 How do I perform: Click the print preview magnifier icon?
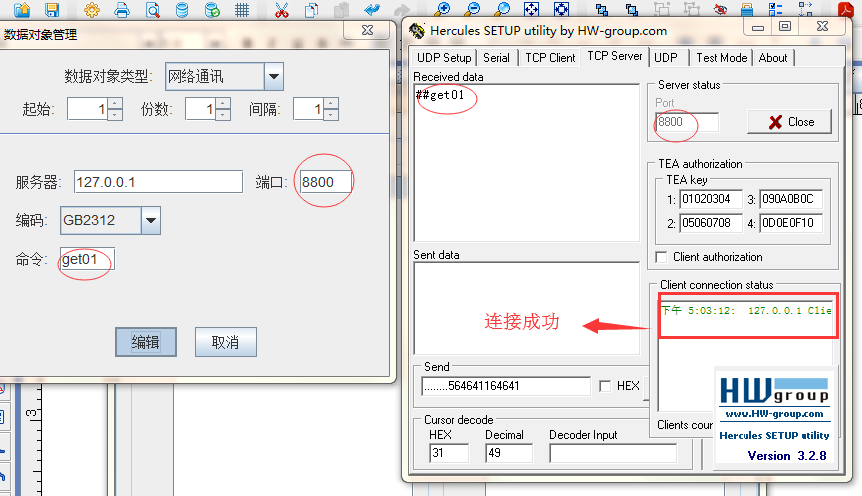152,10
